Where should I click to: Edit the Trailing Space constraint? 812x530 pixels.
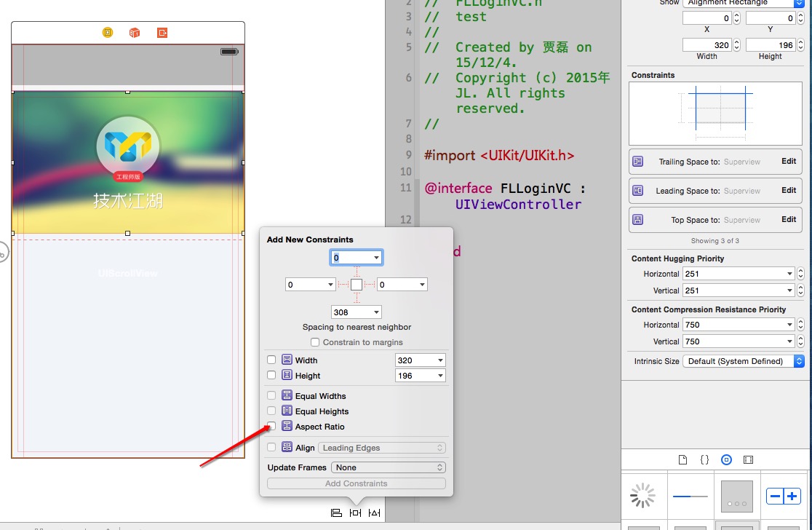(x=789, y=161)
